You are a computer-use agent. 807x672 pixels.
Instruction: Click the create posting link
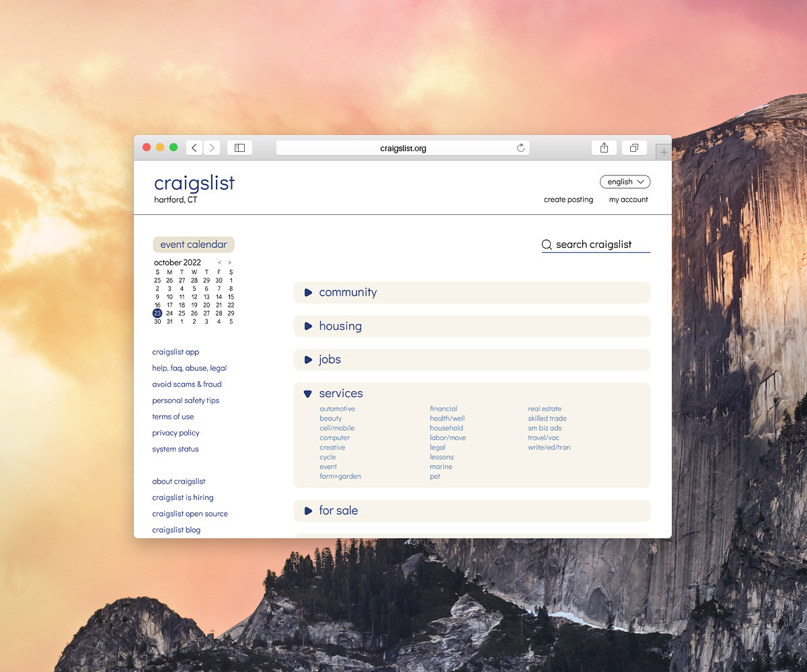tap(568, 200)
